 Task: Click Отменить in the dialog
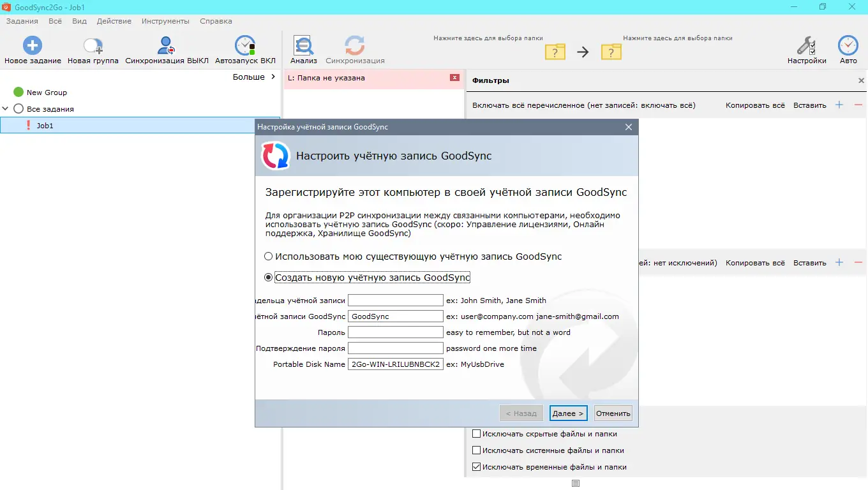pos(613,413)
